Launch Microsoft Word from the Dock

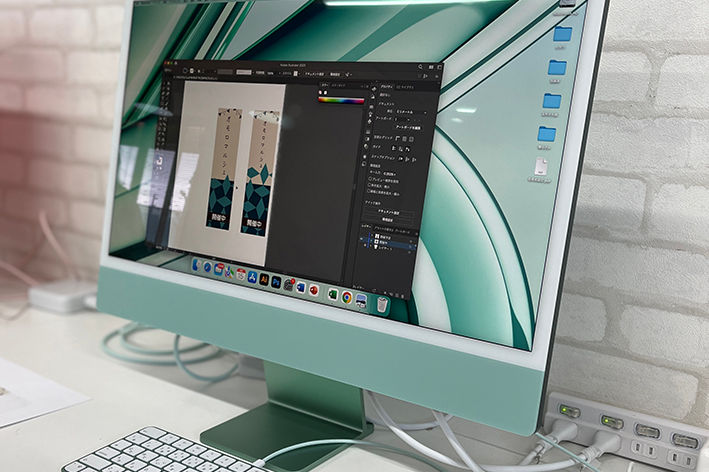pyautogui.click(x=301, y=288)
